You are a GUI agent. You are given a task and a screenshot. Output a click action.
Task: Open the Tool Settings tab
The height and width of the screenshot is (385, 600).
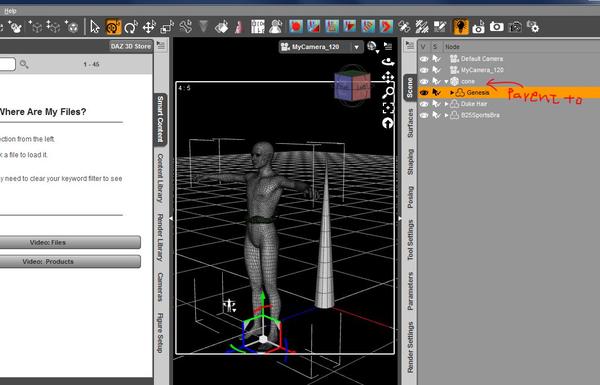tap(410, 240)
